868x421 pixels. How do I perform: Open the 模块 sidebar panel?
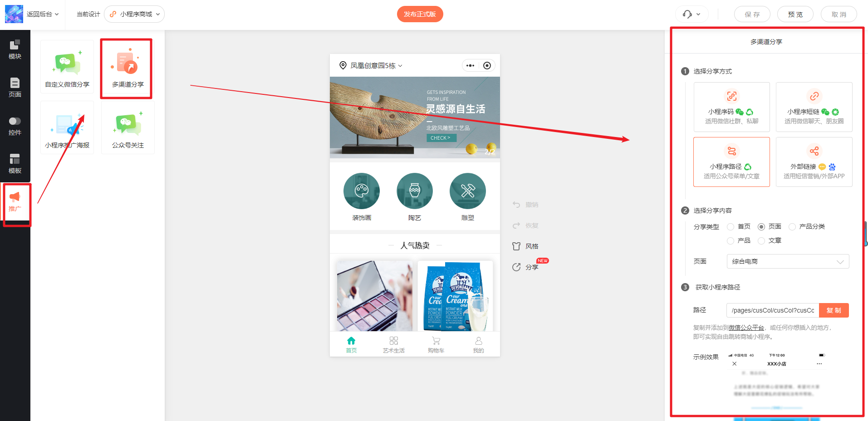[x=15, y=49]
